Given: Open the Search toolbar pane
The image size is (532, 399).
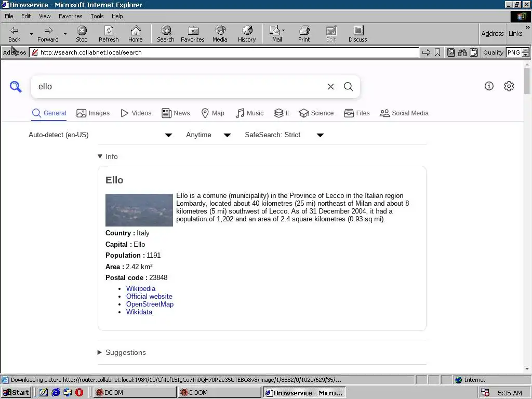Looking at the screenshot, I should click(166, 34).
